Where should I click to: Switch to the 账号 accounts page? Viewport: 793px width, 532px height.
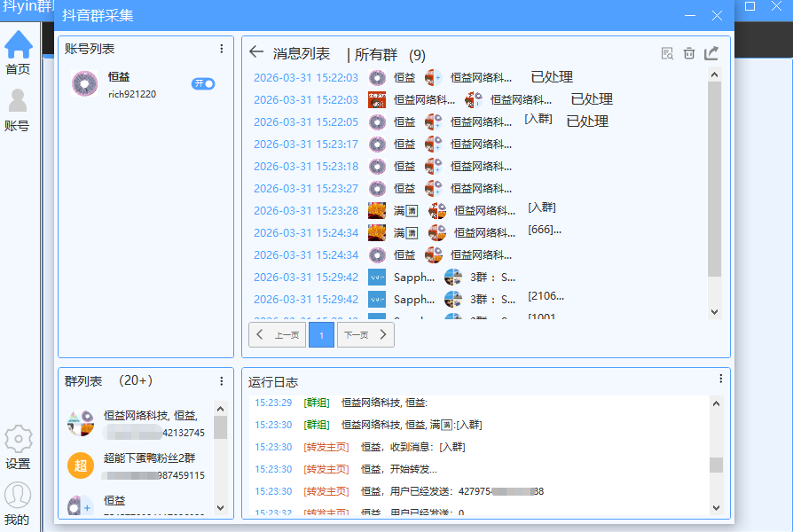click(x=20, y=106)
